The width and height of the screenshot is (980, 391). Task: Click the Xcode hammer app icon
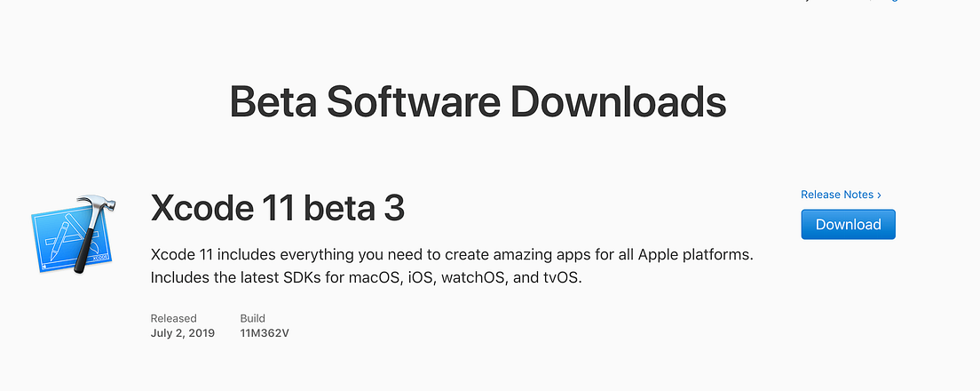74,234
